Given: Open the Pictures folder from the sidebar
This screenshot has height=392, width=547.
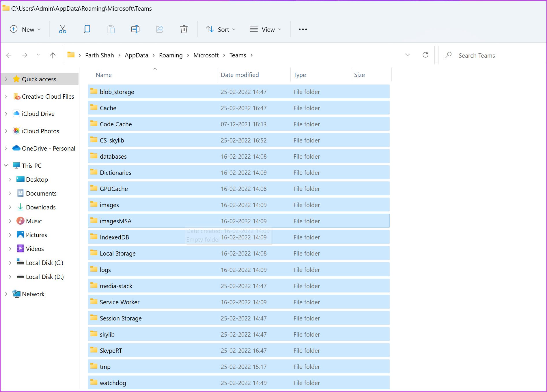Looking at the screenshot, I should click(36, 235).
